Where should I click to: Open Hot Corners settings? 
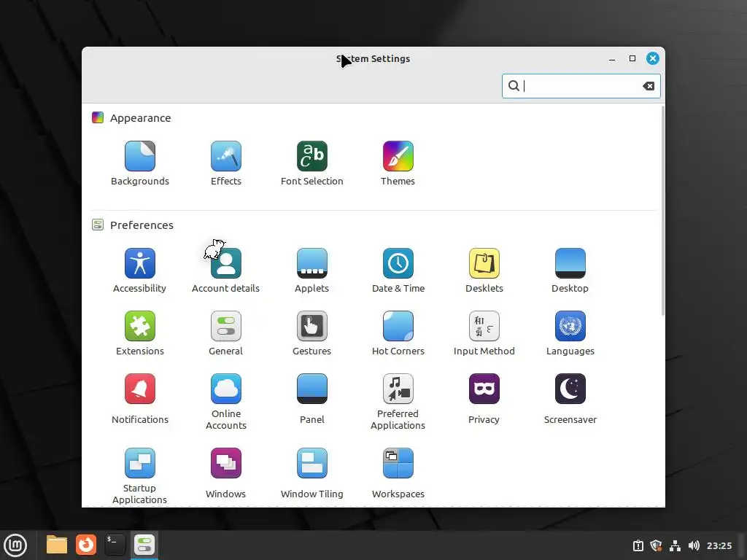pyautogui.click(x=398, y=332)
